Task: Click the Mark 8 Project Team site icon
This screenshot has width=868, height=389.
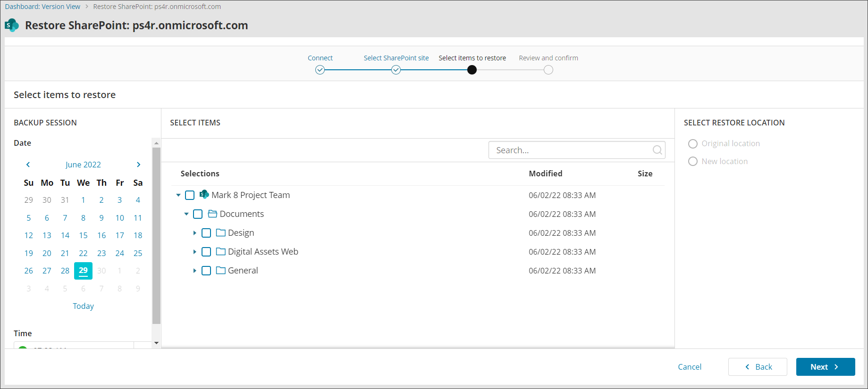Action: click(x=204, y=195)
